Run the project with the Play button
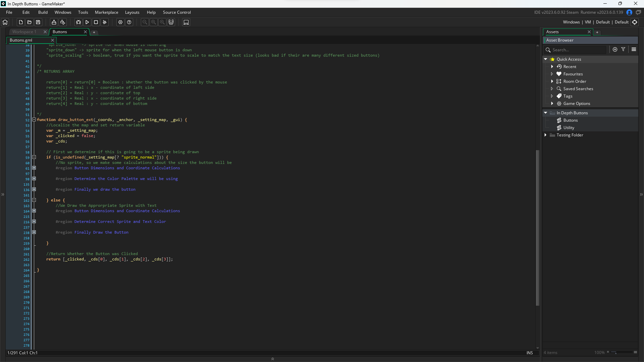The width and height of the screenshot is (644, 362). tap(87, 22)
